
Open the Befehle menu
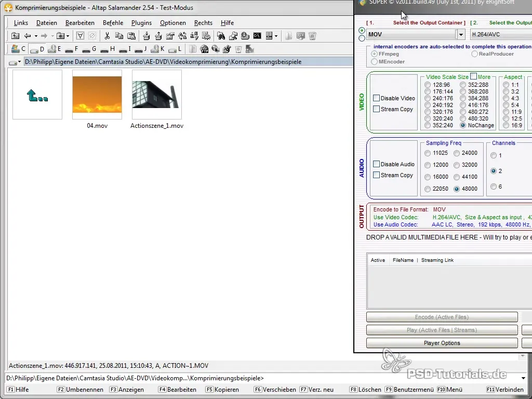tap(113, 23)
